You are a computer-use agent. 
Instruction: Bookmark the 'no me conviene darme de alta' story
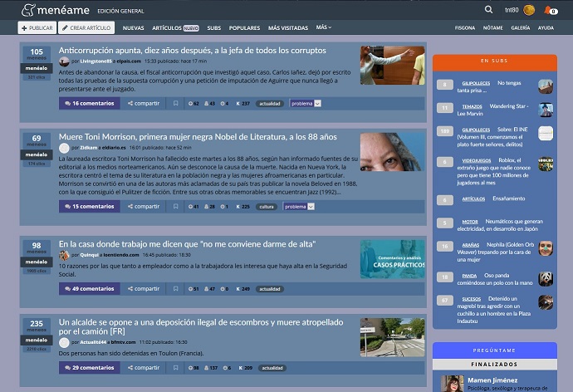pos(176,289)
